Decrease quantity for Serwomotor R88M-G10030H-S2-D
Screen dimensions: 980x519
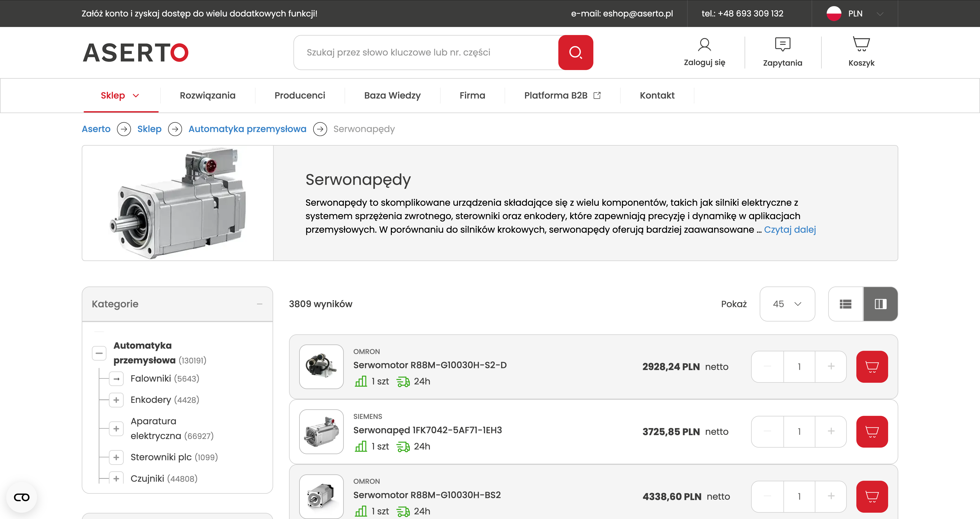coord(767,366)
